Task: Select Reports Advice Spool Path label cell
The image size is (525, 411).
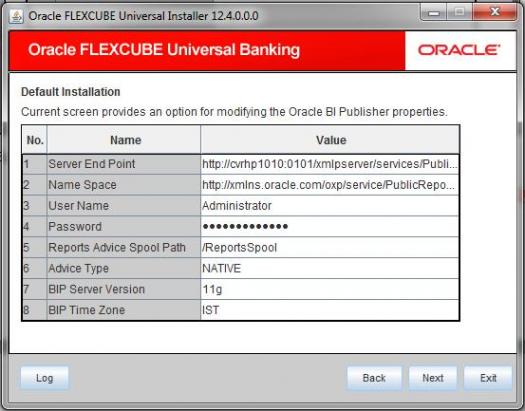Action: (124, 247)
